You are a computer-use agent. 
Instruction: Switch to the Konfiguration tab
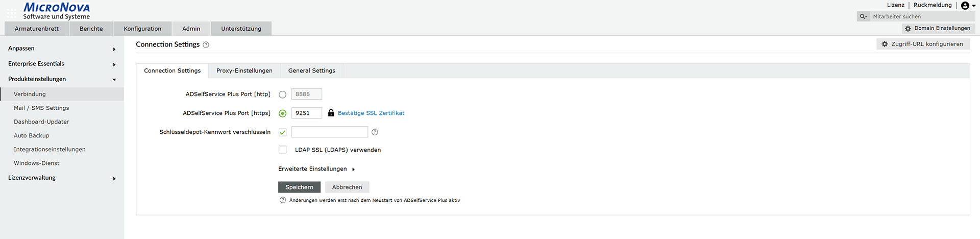tap(142, 29)
